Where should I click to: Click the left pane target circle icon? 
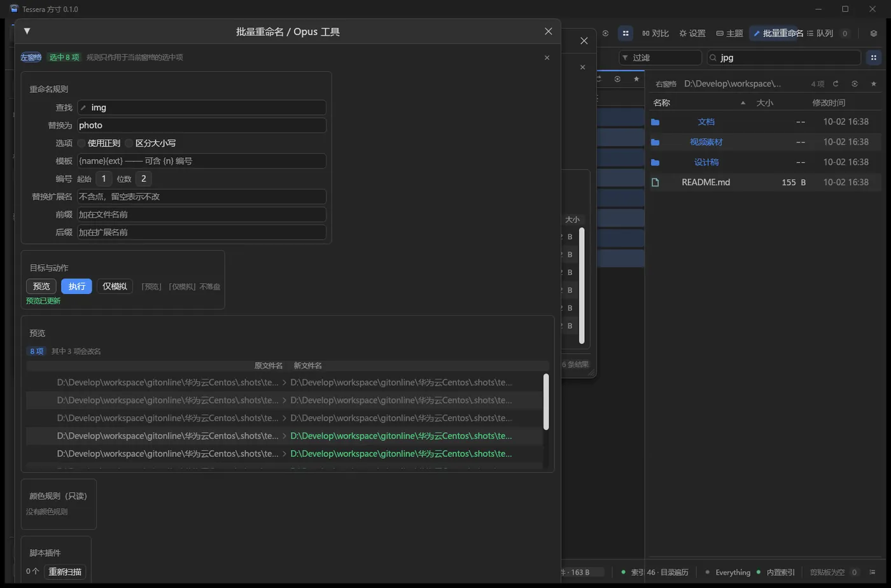617,79
